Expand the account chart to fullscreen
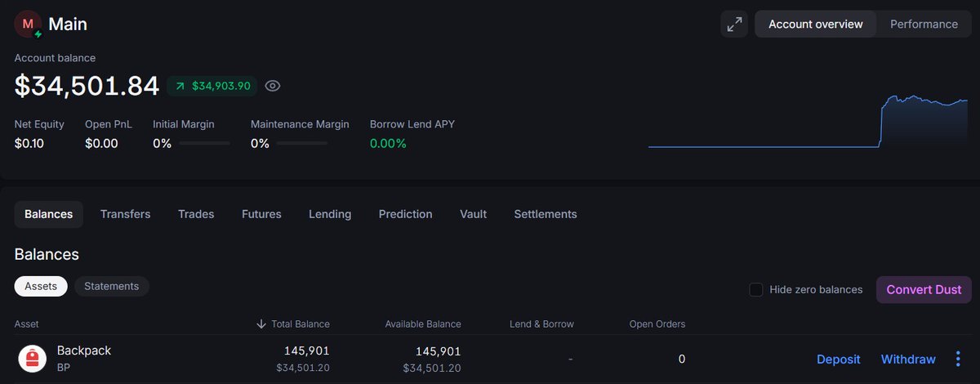This screenshot has width=980, height=384. (735, 24)
